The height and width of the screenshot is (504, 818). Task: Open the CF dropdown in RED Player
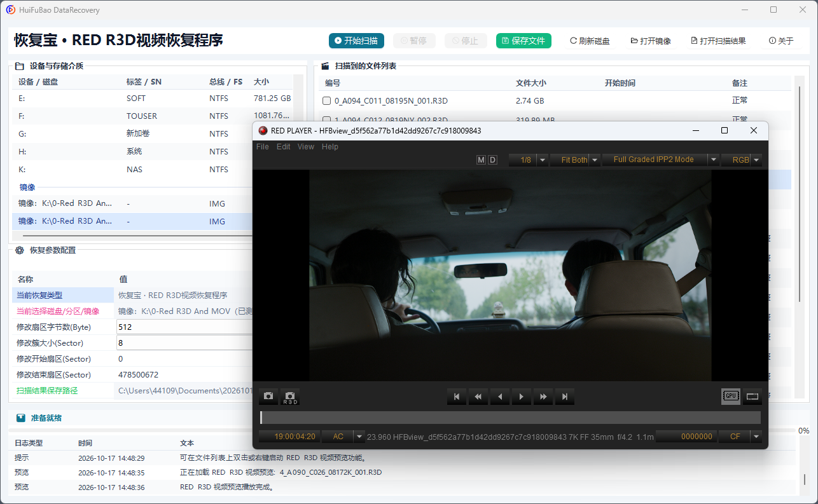pyautogui.click(x=740, y=437)
